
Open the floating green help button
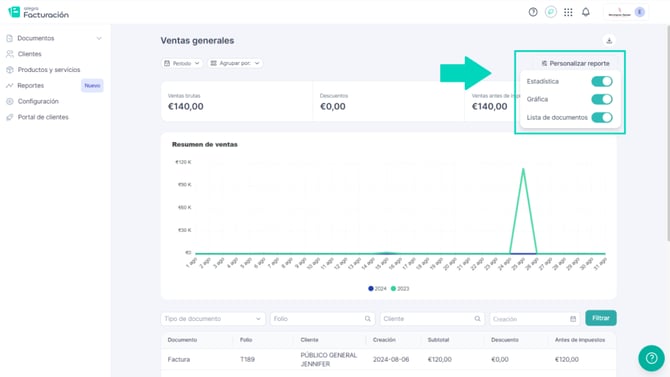click(651, 358)
